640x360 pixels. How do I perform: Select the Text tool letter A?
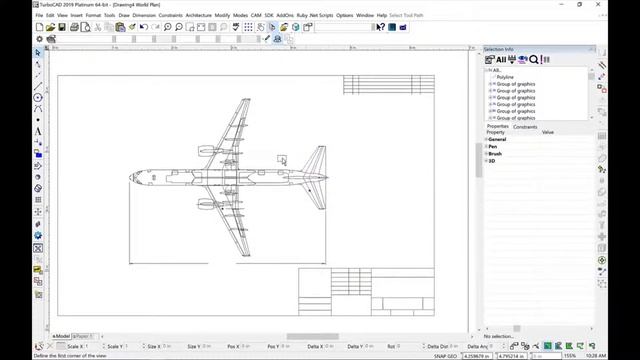coord(38,131)
